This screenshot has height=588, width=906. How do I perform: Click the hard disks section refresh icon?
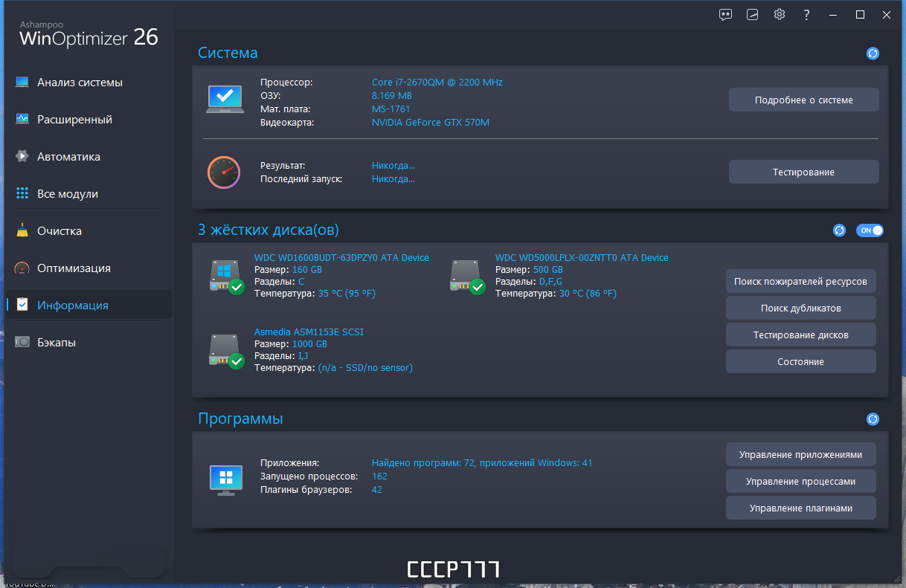point(840,230)
